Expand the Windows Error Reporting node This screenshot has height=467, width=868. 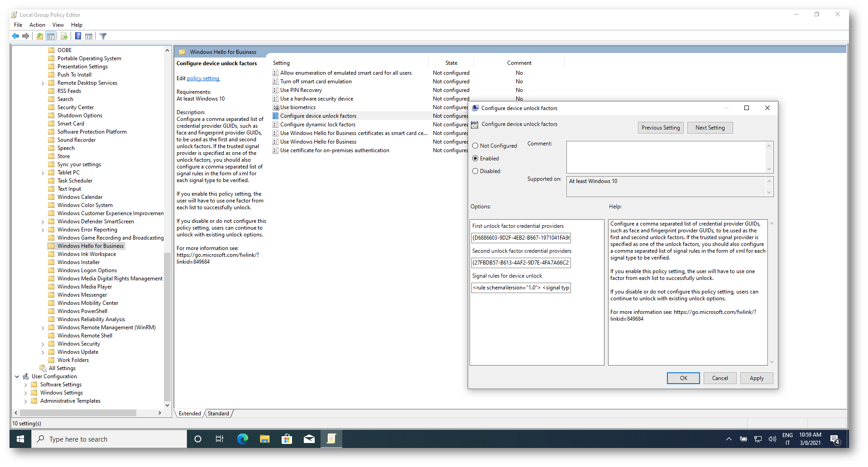point(43,230)
